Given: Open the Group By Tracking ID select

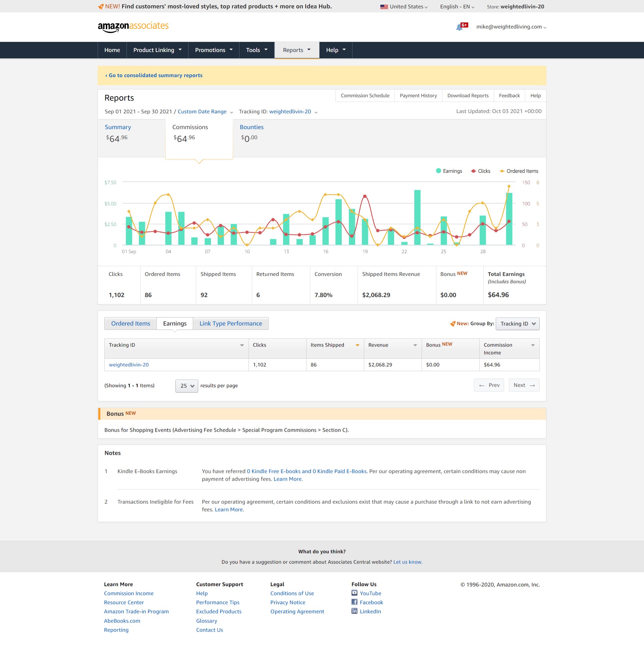Looking at the screenshot, I should (517, 324).
